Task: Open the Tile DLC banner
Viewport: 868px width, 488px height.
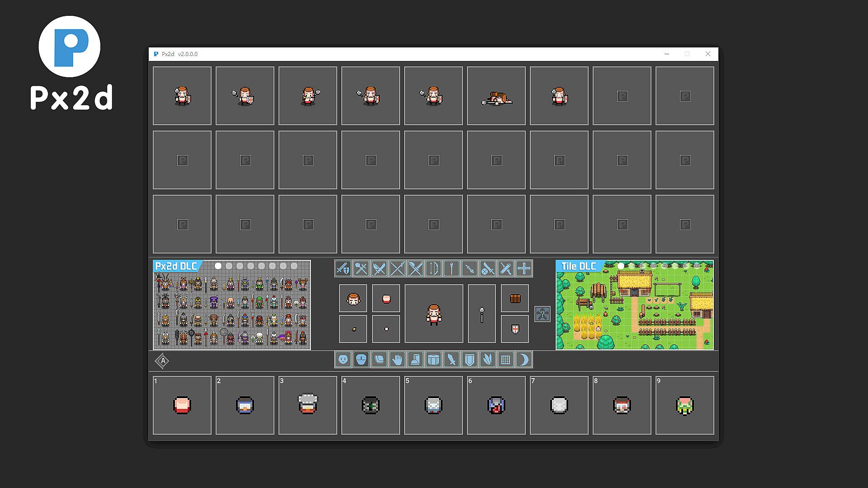Action: [x=634, y=312]
